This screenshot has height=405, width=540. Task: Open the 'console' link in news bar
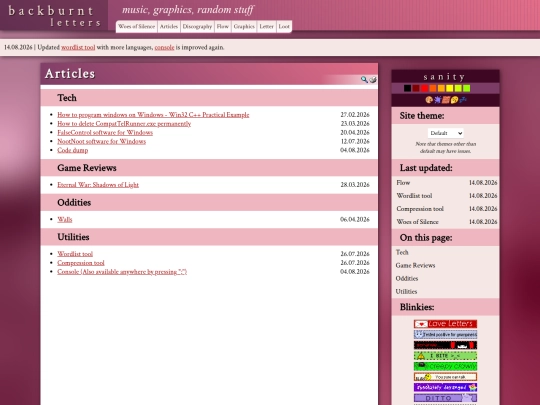[x=164, y=48]
